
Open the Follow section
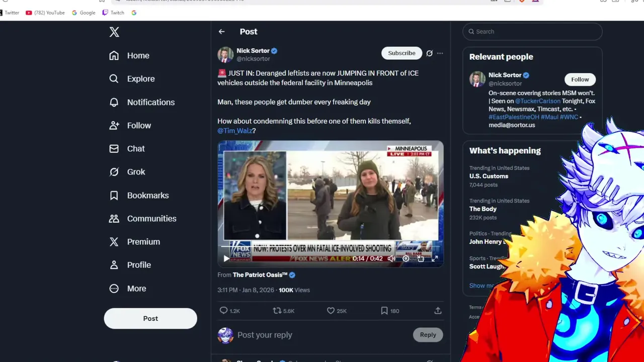(x=130, y=125)
